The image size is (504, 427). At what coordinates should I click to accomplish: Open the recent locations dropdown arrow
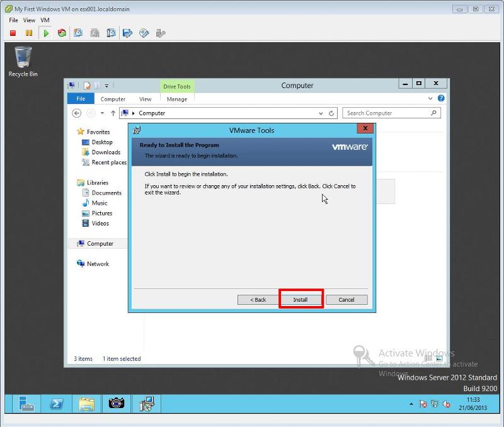pyautogui.click(x=102, y=113)
